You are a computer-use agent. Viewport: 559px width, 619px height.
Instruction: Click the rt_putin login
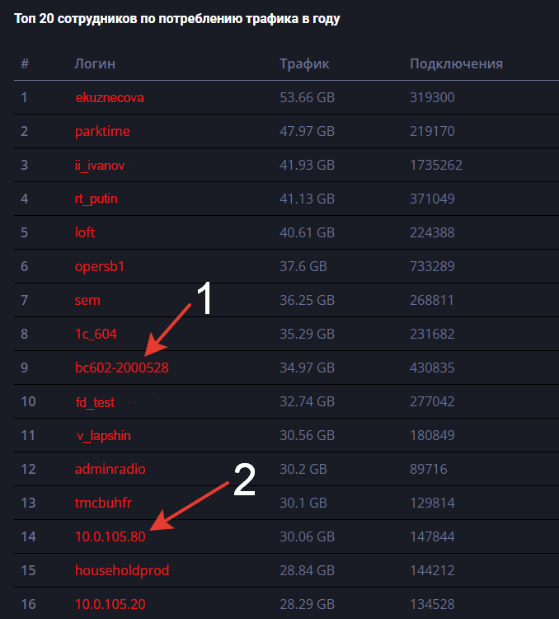point(96,199)
